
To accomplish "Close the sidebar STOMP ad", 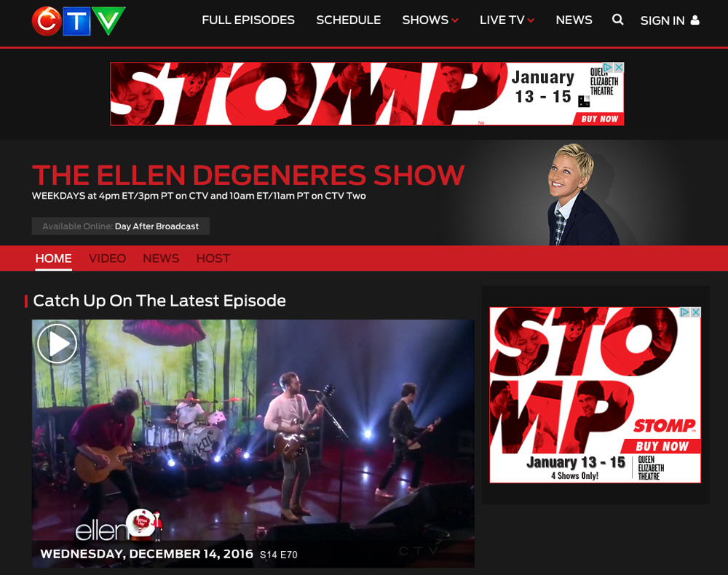I will pos(695,312).
